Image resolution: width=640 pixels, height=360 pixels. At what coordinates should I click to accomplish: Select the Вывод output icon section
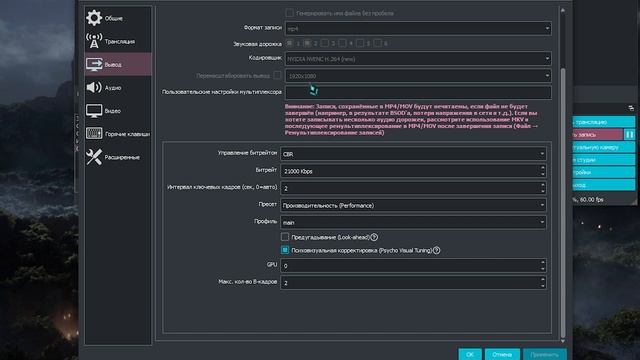click(x=94, y=64)
